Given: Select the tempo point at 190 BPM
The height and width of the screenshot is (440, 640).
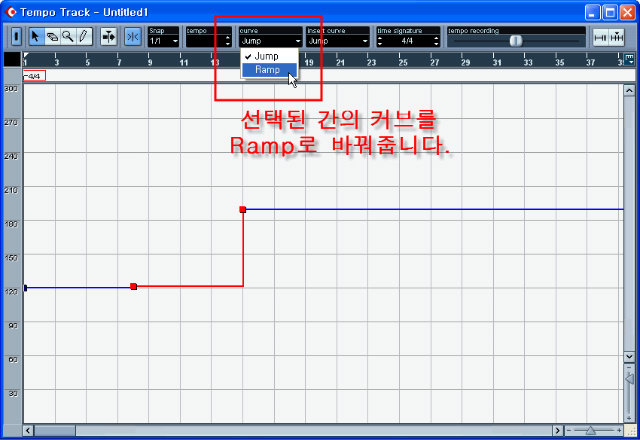Looking at the screenshot, I should click(242, 209).
